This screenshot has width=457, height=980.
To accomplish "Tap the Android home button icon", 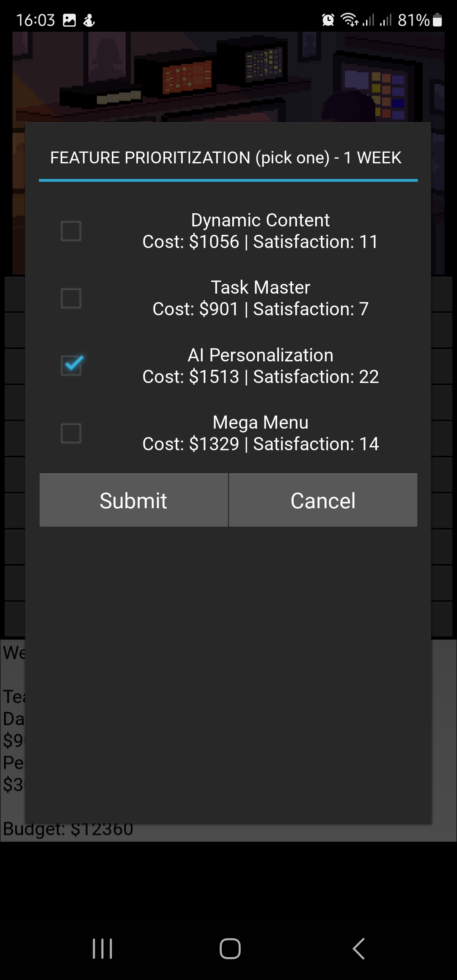I will (x=230, y=948).
